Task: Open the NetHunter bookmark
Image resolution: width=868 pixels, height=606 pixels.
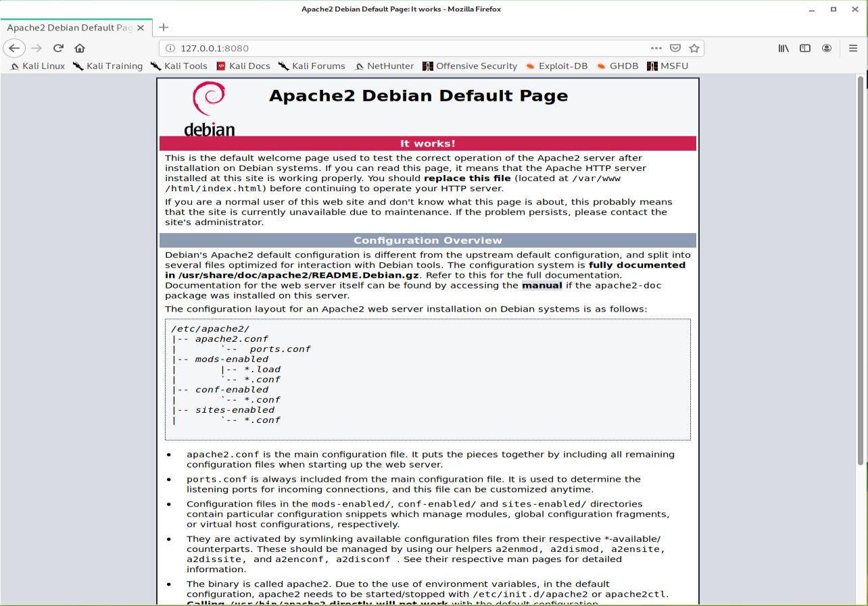Action: click(384, 66)
